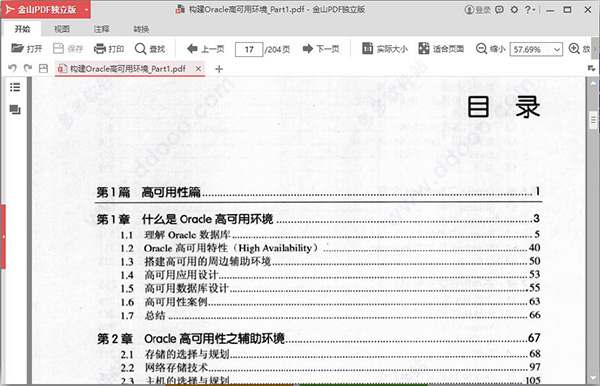Switch to the 转换 tab

pos(141,29)
